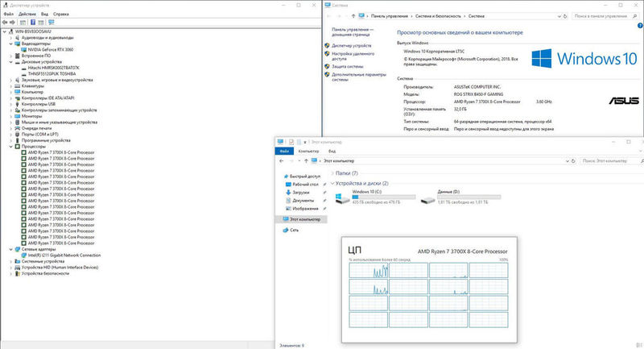Click the Back arrow in Explorer window

(281, 160)
